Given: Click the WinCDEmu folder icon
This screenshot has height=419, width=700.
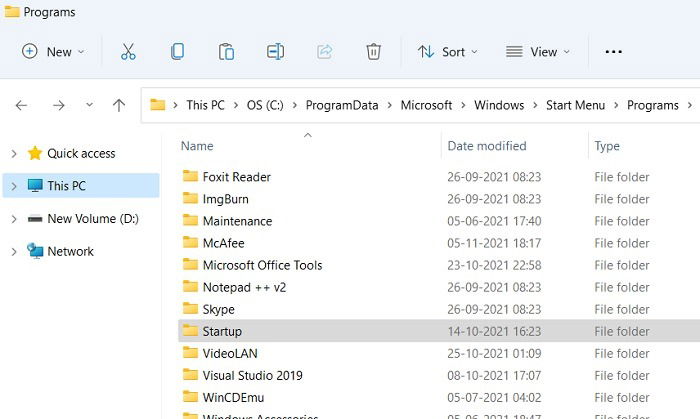Looking at the screenshot, I should tap(190, 397).
